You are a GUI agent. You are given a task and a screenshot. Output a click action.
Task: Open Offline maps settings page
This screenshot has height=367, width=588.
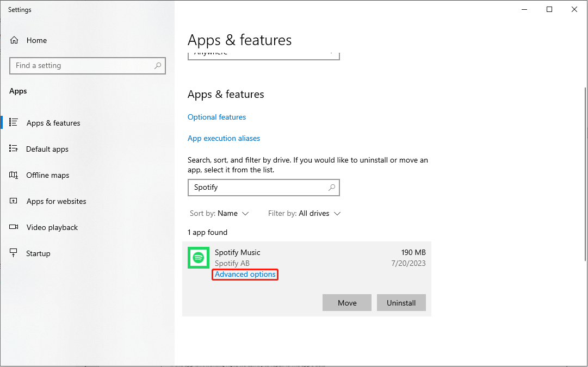pos(48,175)
